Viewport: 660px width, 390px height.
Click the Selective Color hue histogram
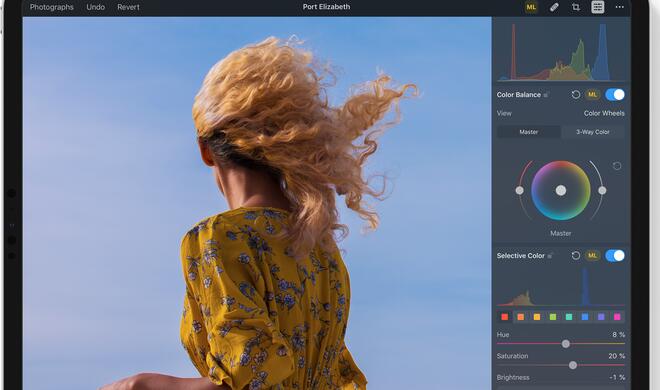tap(561, 287)
